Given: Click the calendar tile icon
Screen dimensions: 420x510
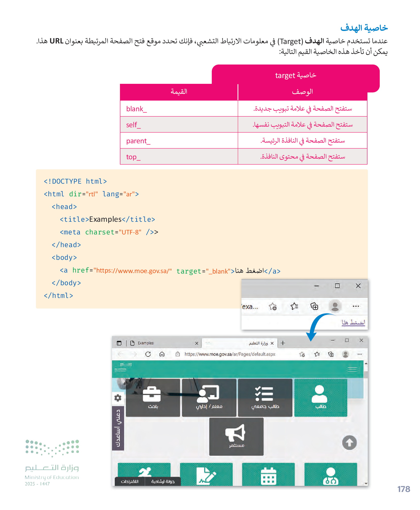Looking at the screenshot, I should coord(268,475).
